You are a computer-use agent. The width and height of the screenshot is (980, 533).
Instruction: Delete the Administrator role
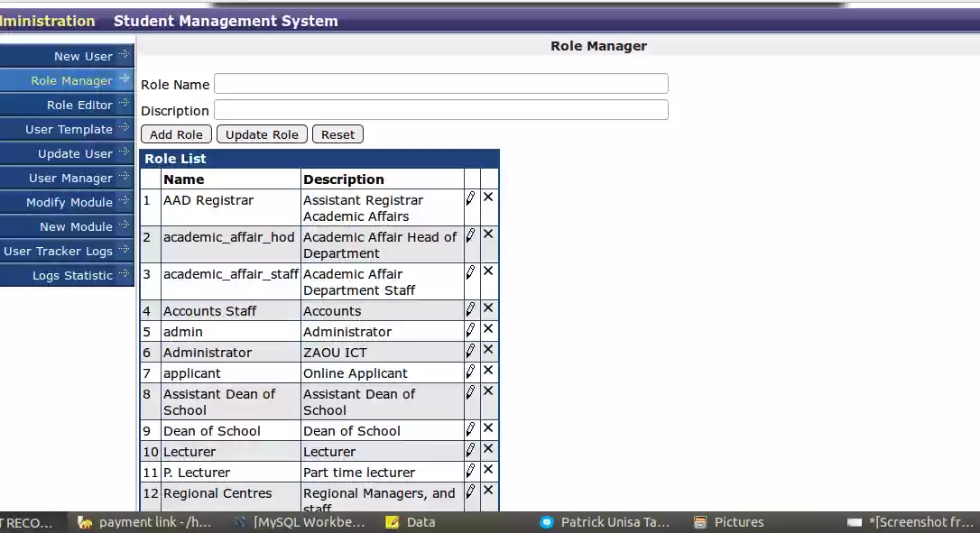(x=488, y=351)
